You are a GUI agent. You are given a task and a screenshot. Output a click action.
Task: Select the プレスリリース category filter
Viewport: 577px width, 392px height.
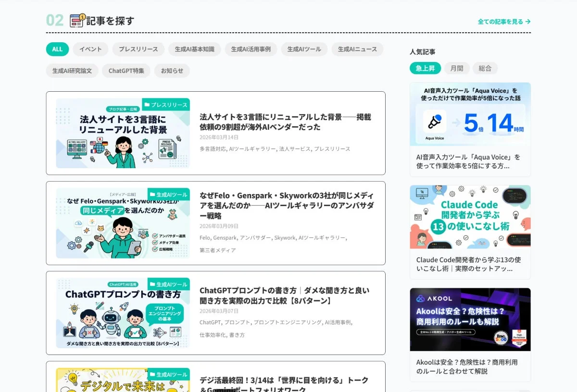click(138, 49)
